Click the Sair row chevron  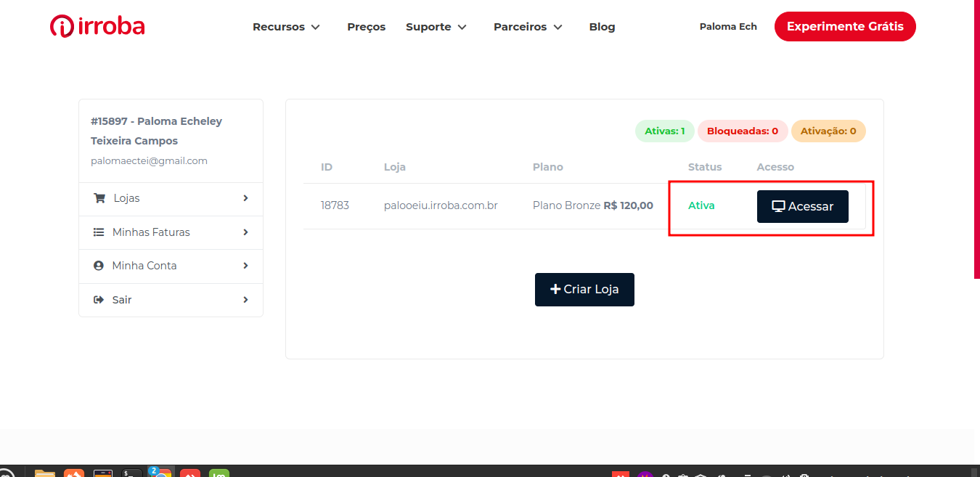click(246, 300)
